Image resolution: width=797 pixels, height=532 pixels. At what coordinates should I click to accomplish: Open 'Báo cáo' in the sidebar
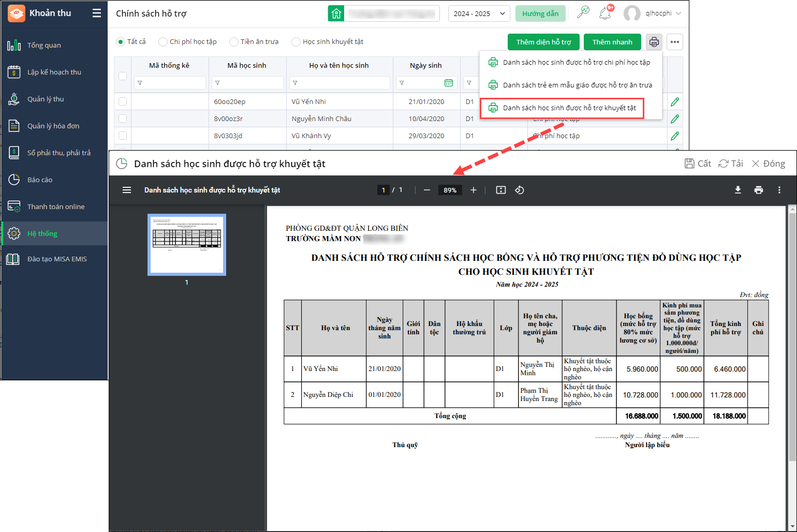tap(40, 180)
